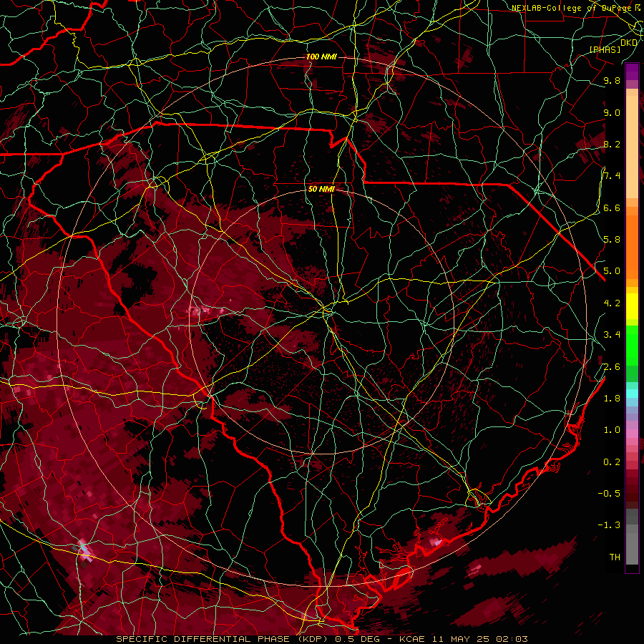Image resolution: width=644 pixels, height=644 pixels.
Task: Click the 1.8 legend value
Action: pyautogui.click(x=612, y=399)
